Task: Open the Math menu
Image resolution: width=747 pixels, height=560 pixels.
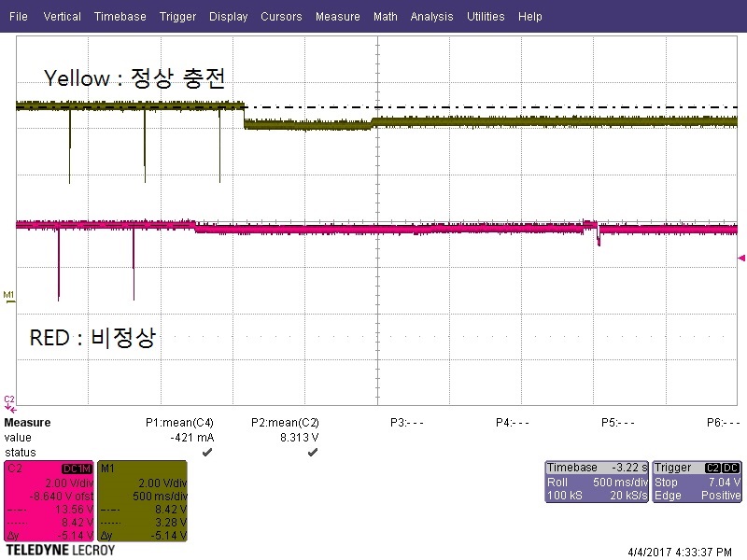Action: point(386,16)
